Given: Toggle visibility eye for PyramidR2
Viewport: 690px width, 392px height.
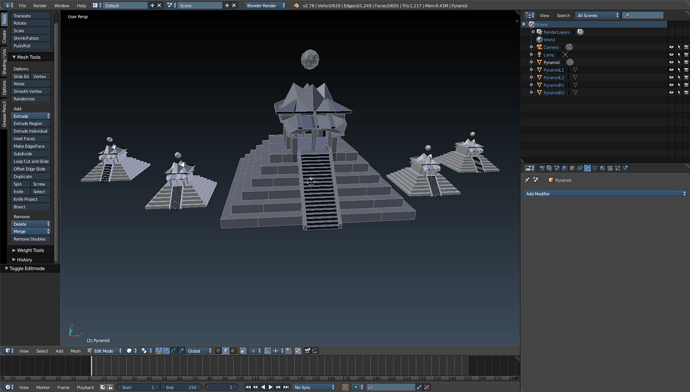Looking at the screenshot, I should [671, 93].
